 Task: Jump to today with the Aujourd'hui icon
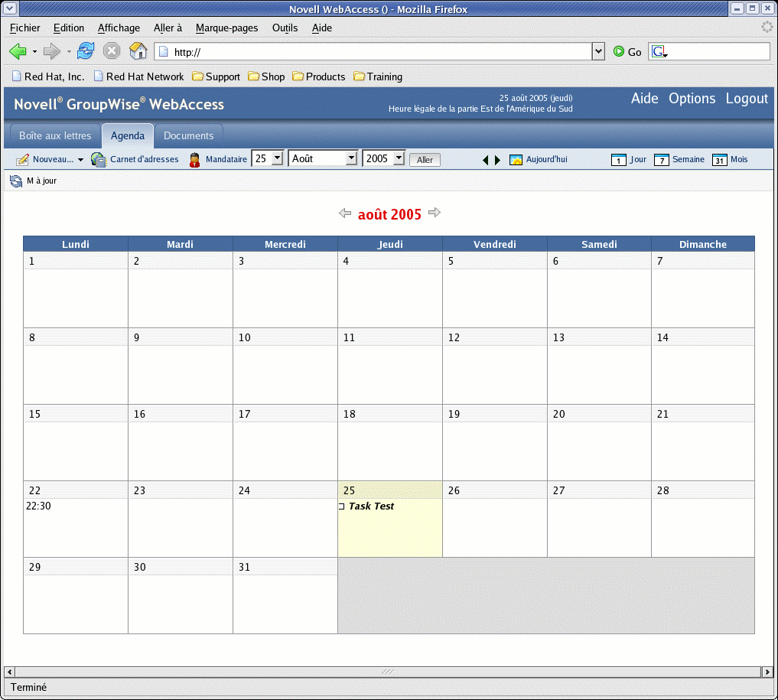point(537,159)
